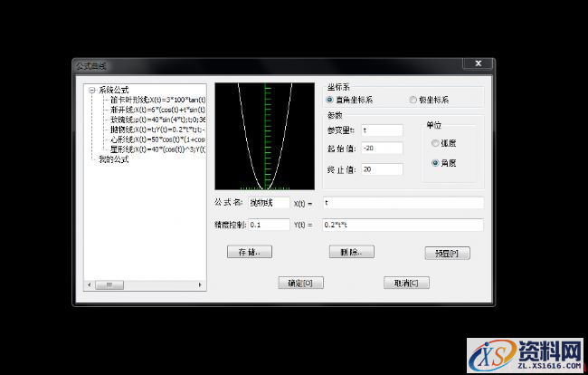Viewport: 588px width, 375px height.
Task: Select the 系统公式 root label
Action: tap(114, 91)
